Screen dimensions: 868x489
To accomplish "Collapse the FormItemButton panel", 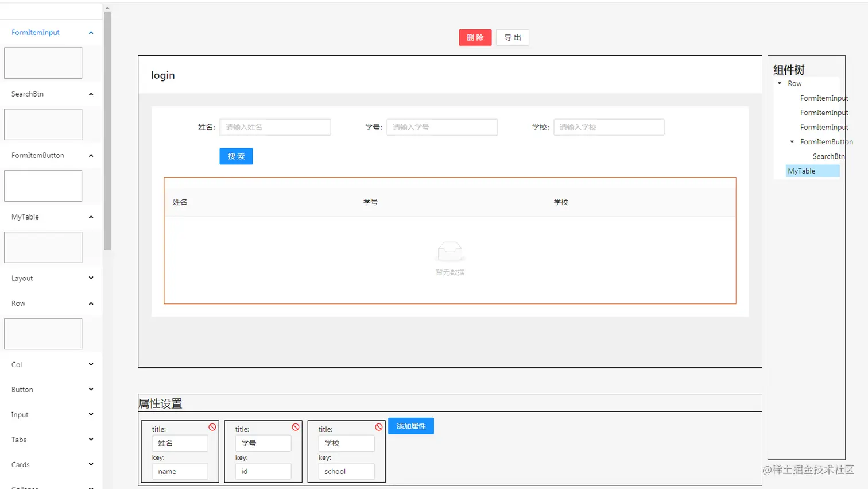I will tap(91, 156).
